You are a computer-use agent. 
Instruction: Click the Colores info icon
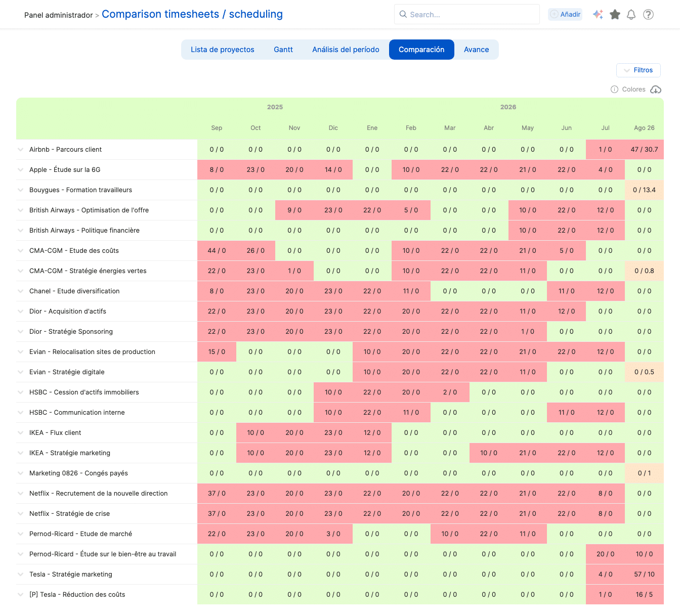614,90
